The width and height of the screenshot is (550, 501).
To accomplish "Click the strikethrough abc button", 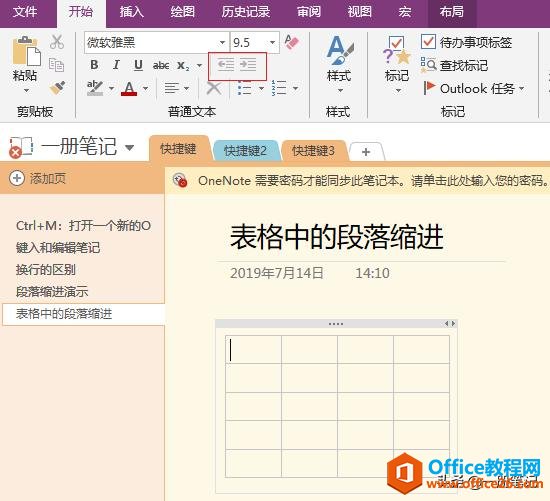I will point(161,65).
